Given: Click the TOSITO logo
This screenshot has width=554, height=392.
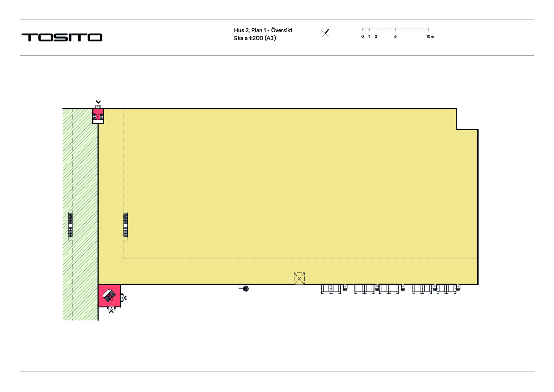Looking at the screenshot, I should pos(62,38).
